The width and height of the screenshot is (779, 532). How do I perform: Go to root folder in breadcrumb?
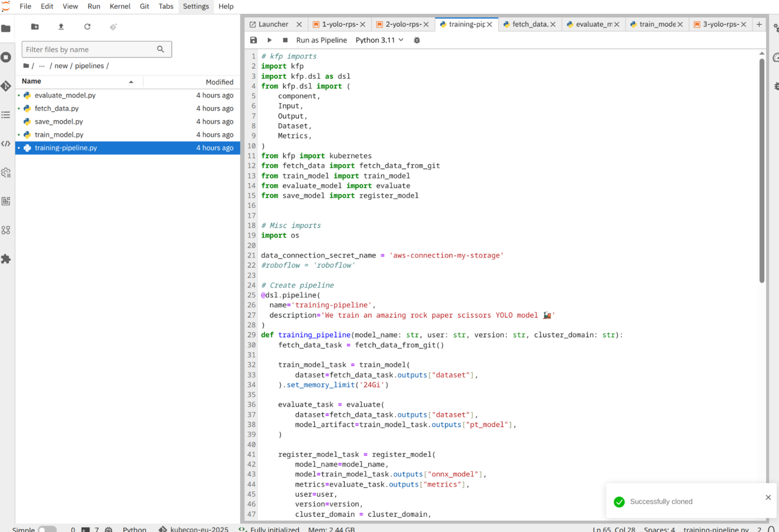26,66
